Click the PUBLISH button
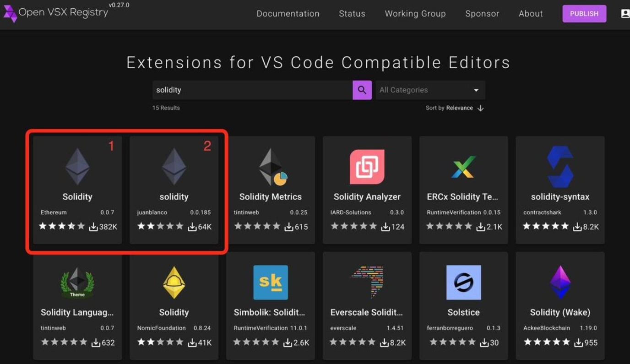Viewport: 630px width, 364px height. (x=584, y=14)
